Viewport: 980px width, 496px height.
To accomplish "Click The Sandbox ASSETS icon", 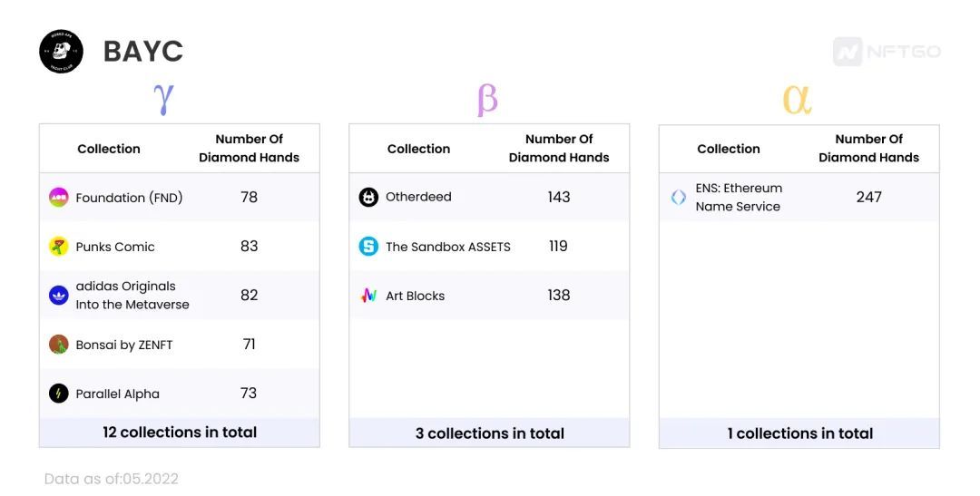I will (x=368, y=246).
